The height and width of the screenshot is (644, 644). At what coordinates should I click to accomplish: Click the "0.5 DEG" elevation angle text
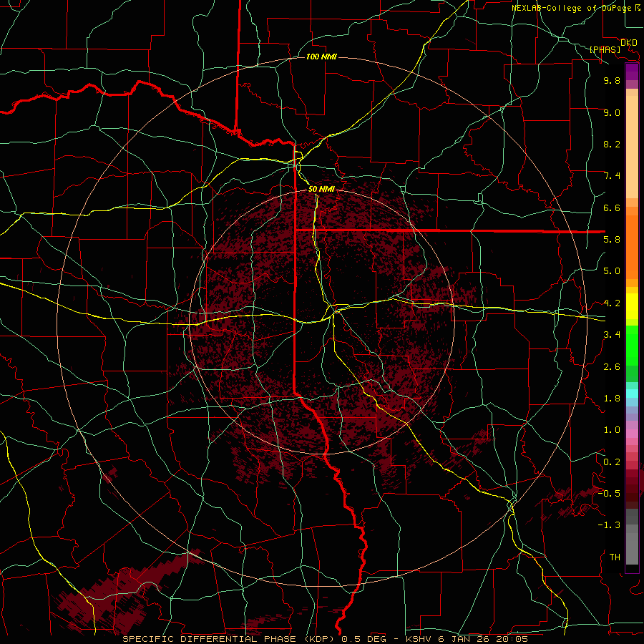click(x=363, y=639)
